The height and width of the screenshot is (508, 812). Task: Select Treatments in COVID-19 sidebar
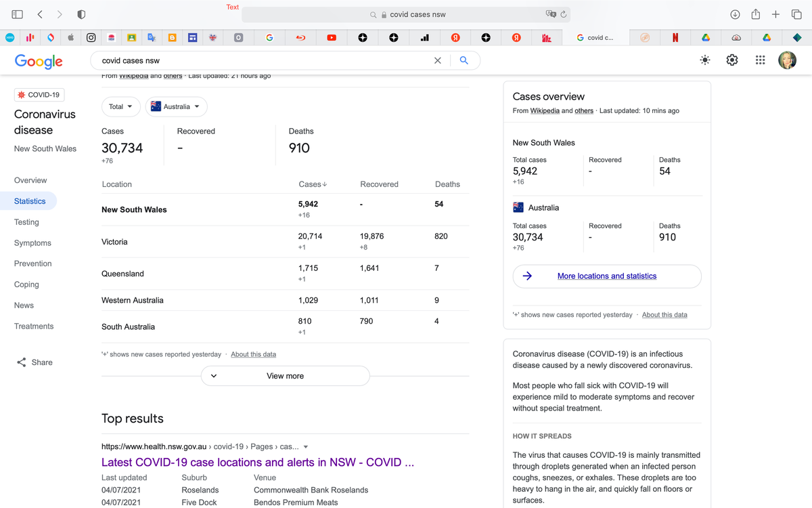tap(34, 326)
